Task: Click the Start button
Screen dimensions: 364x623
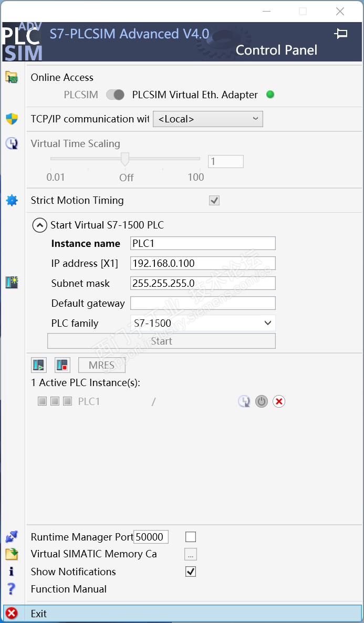Action: (161, 341)
